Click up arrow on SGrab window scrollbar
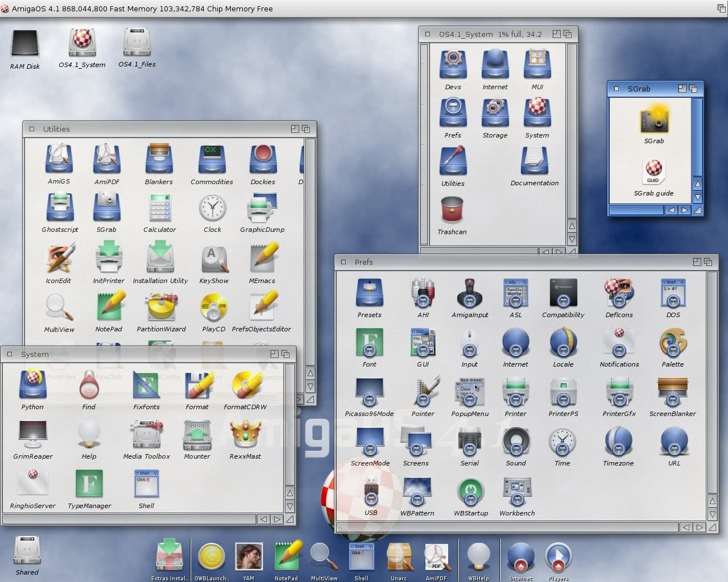Viewport: 728px width, 582px height. coord(697,184)
